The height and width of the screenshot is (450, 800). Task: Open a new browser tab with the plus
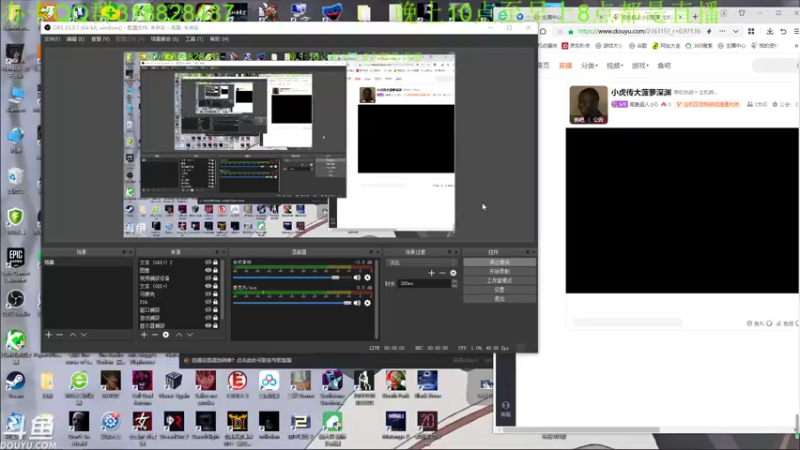pyautogui.click(x=695, y=17)
